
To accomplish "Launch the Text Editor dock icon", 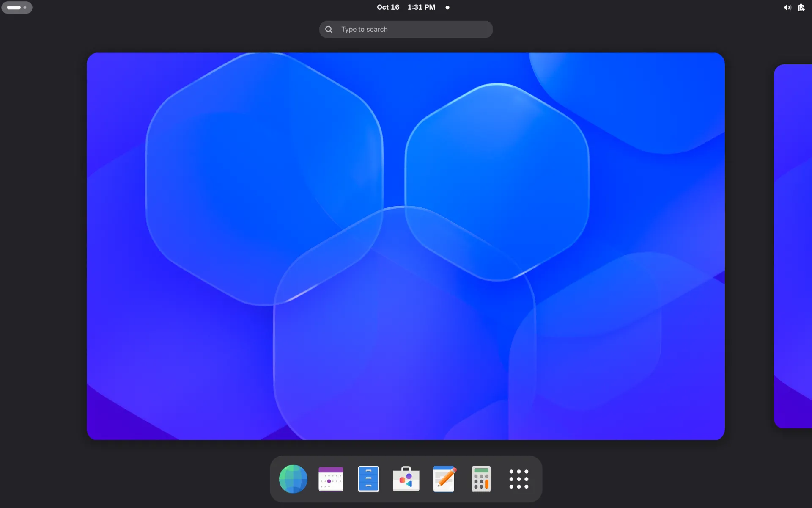I will point(444,479).
